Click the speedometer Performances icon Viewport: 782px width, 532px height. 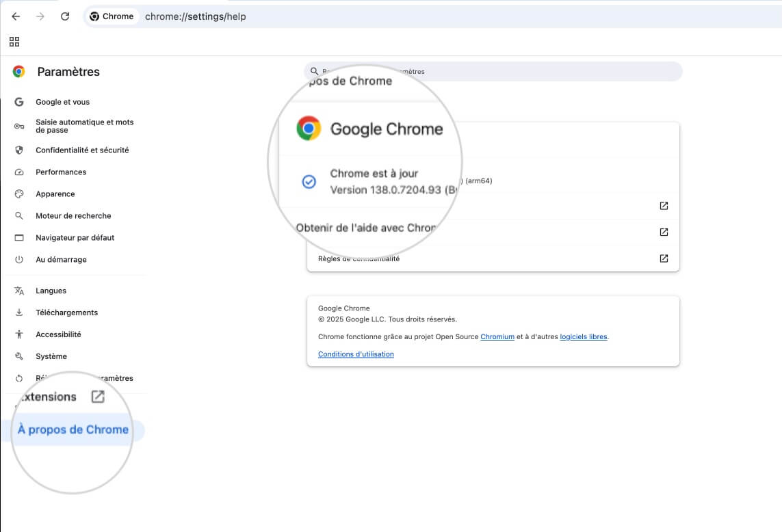(19, 172)
